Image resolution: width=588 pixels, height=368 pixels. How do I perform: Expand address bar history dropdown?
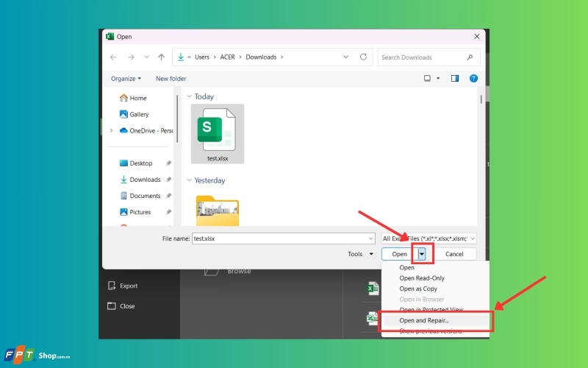point(345,57)
